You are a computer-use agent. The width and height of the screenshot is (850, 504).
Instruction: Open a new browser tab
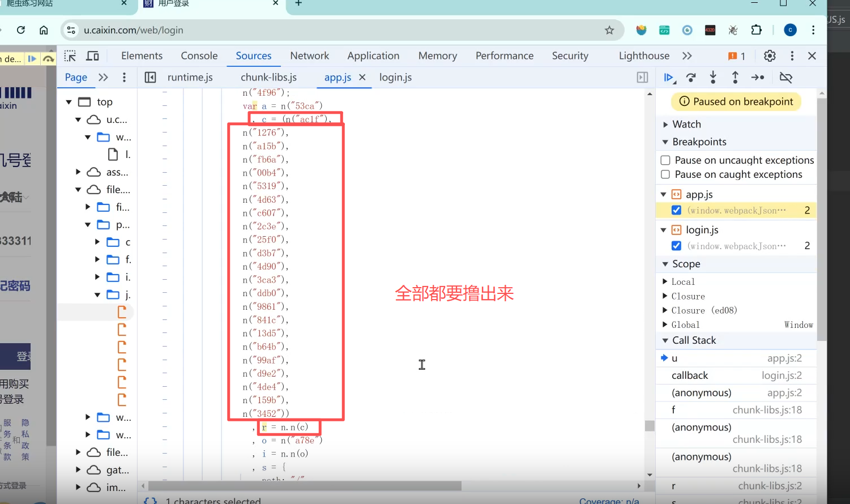[298, 3]
